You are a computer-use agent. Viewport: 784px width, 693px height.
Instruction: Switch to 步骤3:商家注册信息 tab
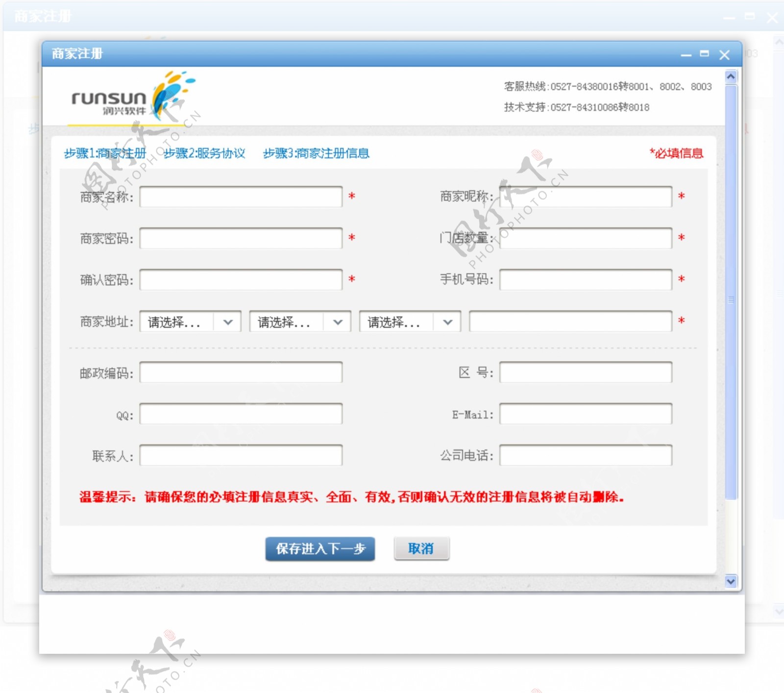[316, 153]
